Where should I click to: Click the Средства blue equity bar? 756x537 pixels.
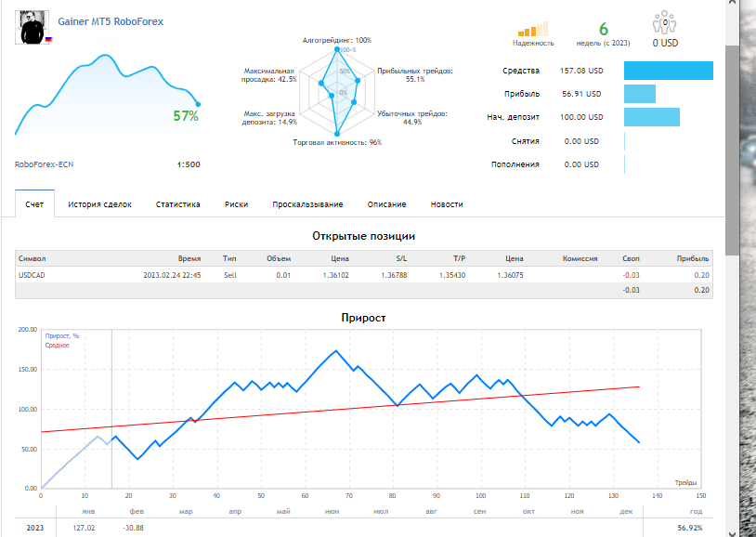pyautogui.click(x=669, y=71)
